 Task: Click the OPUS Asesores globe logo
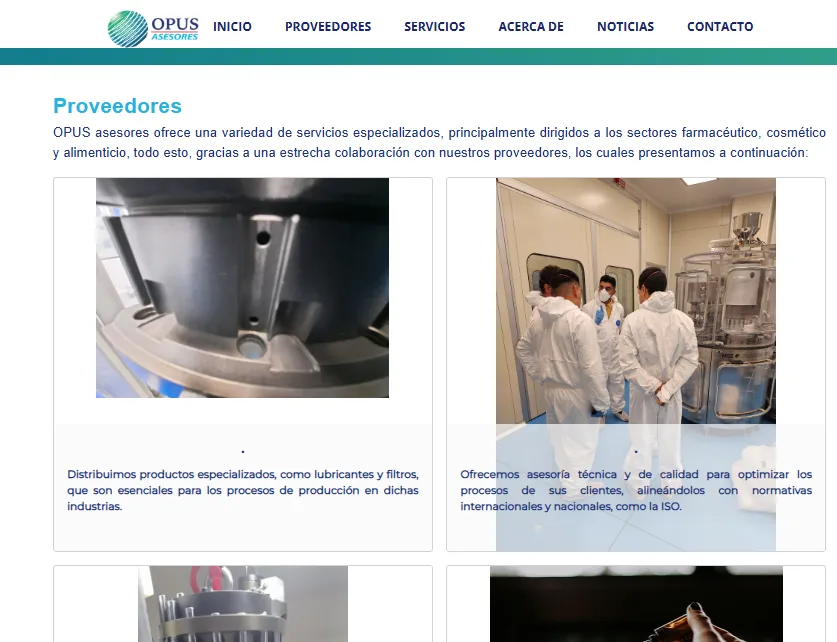point(126,26)
